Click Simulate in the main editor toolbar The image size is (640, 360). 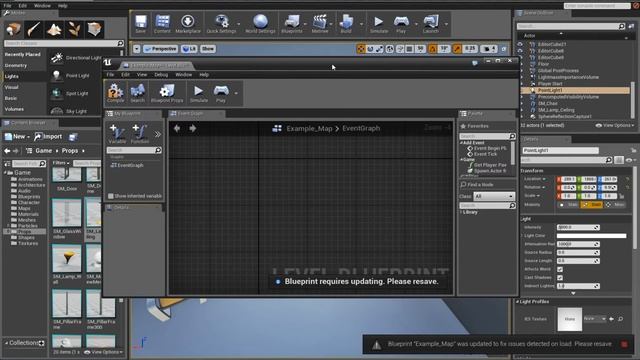click(379, 24)
